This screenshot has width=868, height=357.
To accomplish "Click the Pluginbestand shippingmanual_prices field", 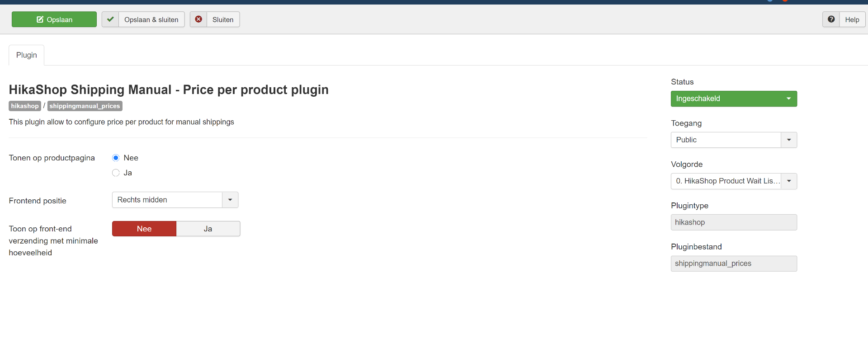I will pyautogui.click(x=733, y=263).
